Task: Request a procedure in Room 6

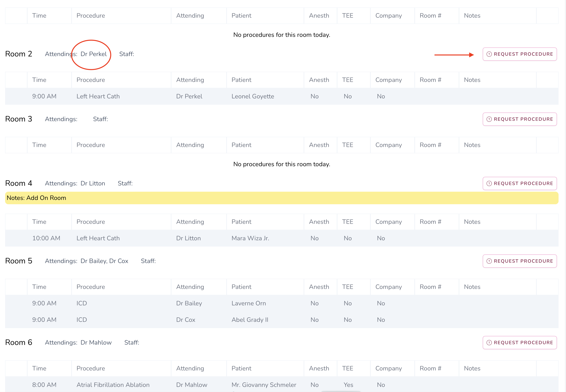Action: [519, 342]
